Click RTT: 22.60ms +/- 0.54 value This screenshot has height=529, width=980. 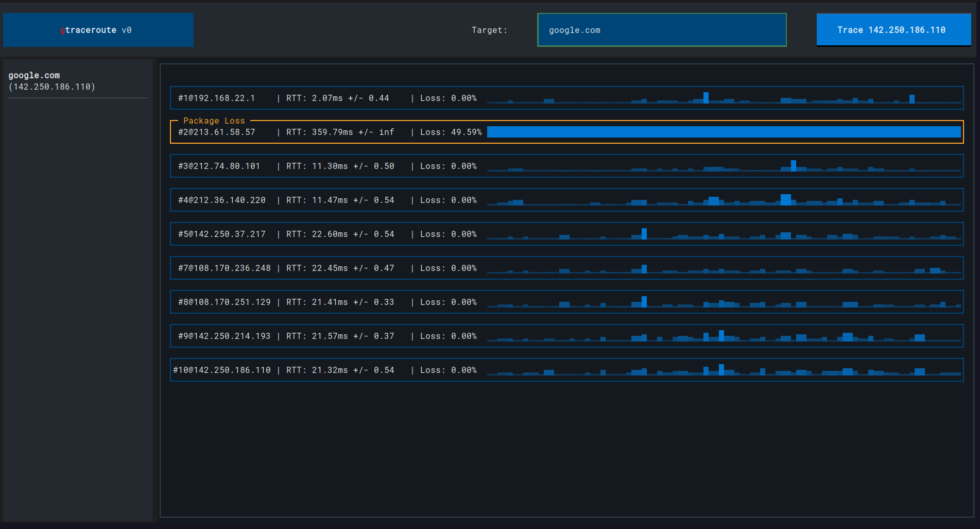(340, 234)
